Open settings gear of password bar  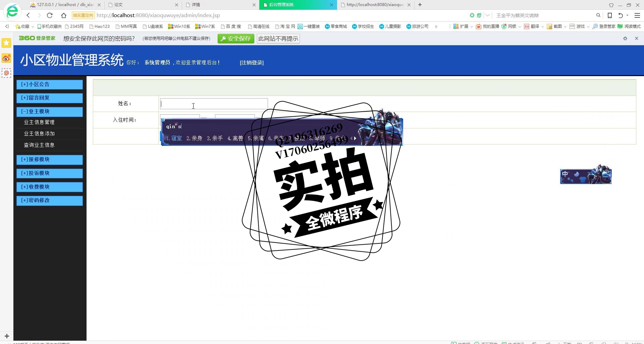point(625,39)
